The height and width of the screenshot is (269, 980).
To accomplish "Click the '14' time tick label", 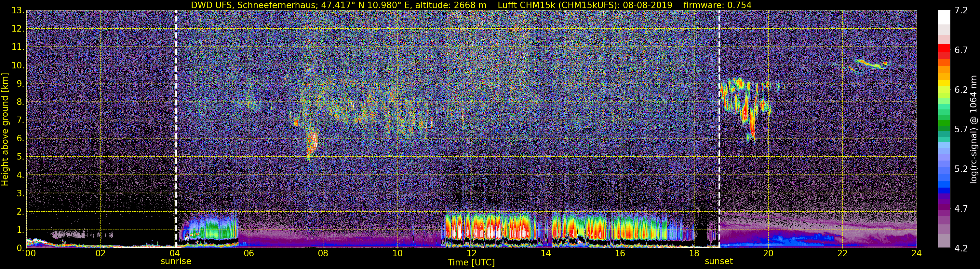I will point(545,253).
